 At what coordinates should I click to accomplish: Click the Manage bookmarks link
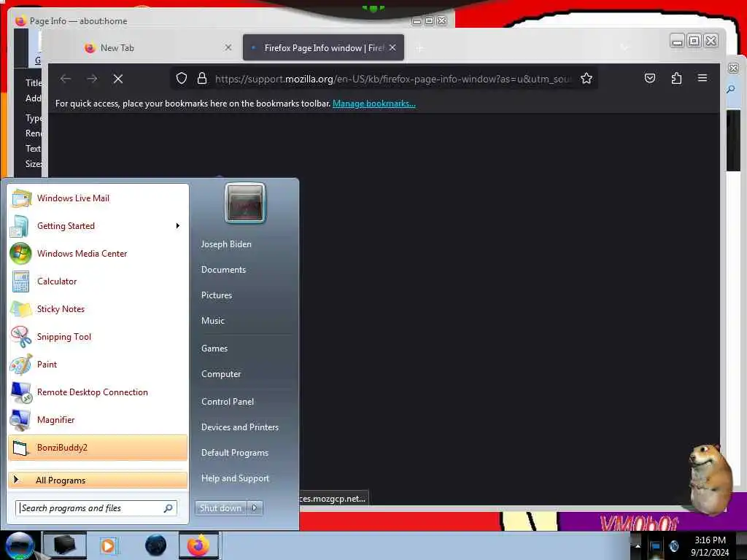(x=374, y=104)
